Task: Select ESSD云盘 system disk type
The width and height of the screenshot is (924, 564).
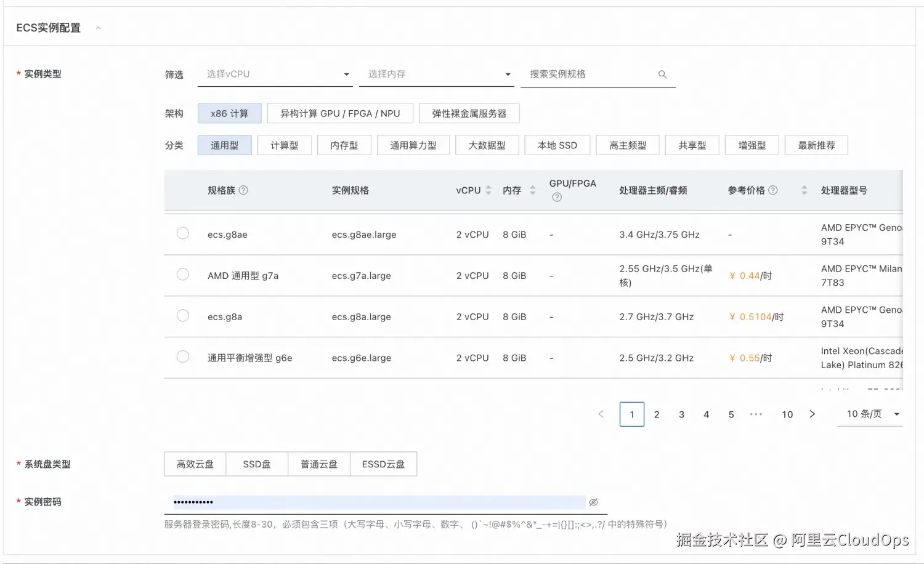Action: [383, 464]
